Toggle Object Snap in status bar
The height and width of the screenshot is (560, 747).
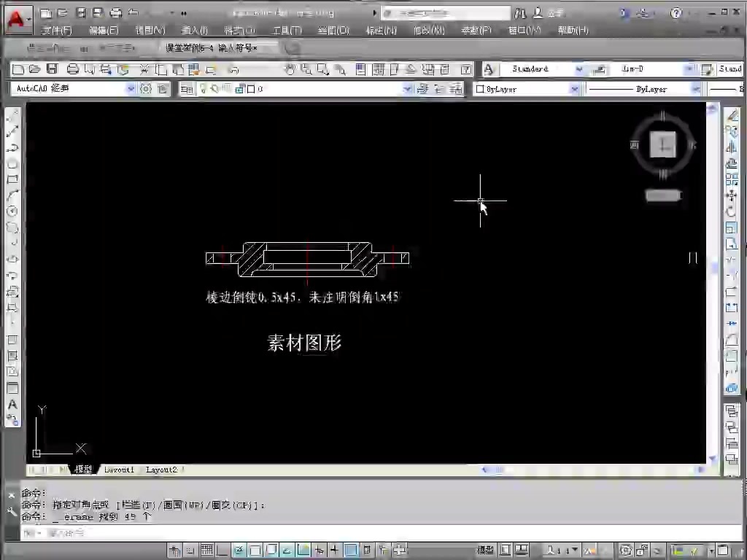click(255, 550)
